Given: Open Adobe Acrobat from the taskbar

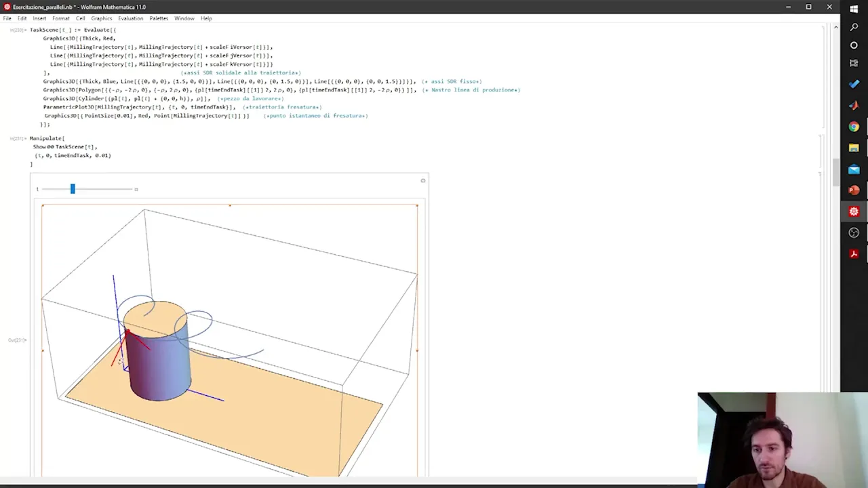Looking at the screenshot, I should (x=854, y=253).
